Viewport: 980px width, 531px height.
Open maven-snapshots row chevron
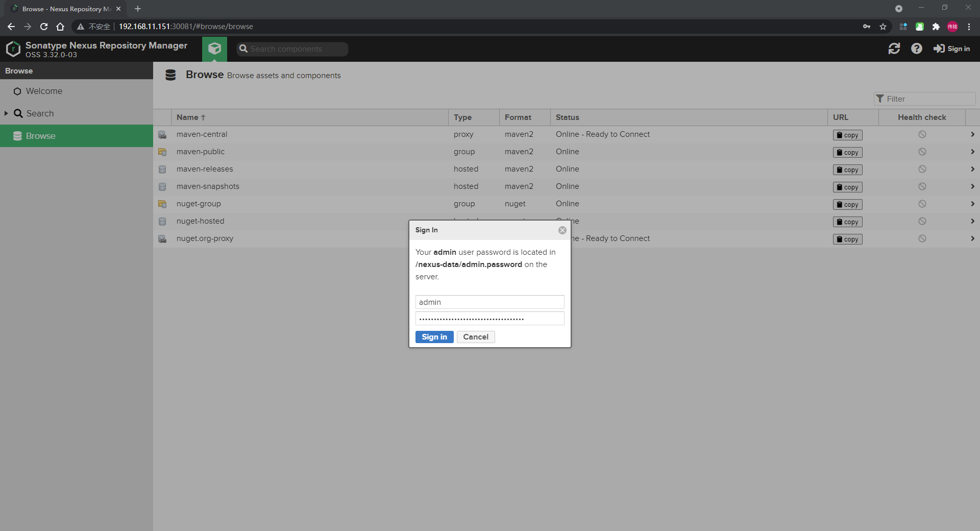pos(972,186)
